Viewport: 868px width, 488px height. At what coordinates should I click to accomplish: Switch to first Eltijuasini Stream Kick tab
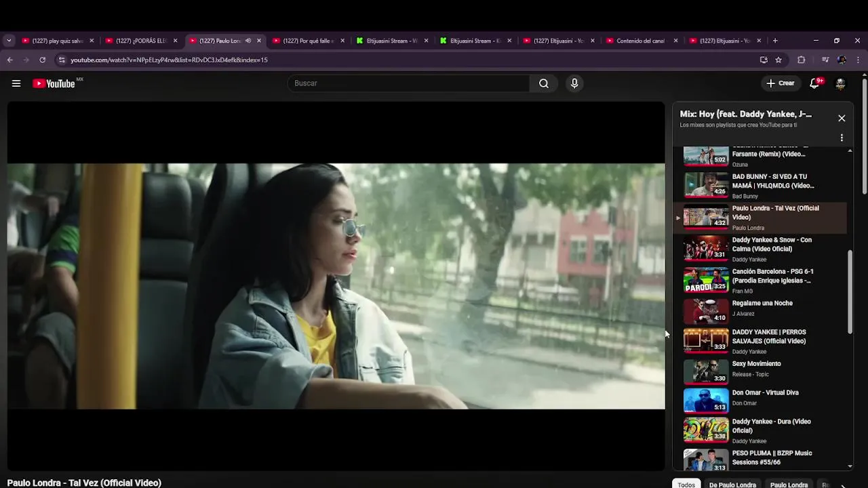(x=392, y=41)
